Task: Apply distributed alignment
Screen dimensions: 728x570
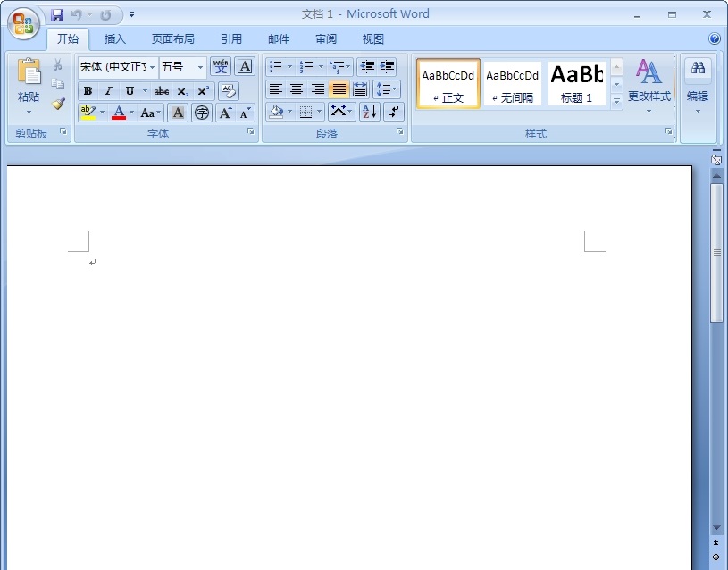Action: click(360, 89)
